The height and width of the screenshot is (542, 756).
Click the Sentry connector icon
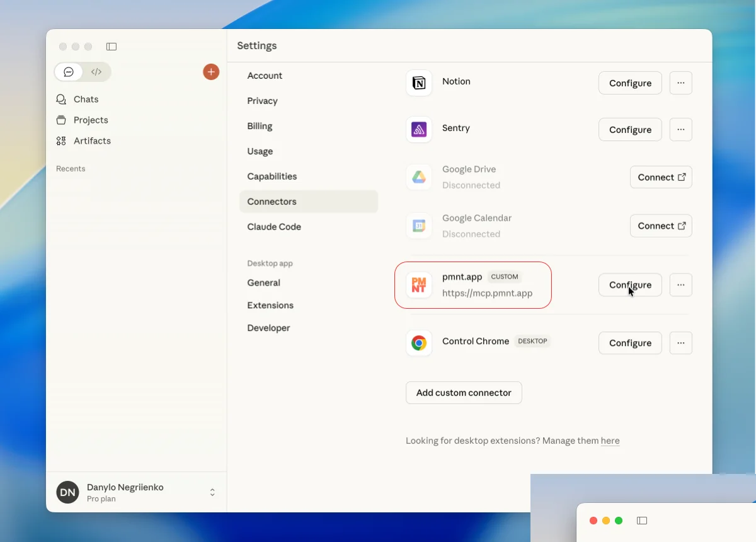pos(419,130)
